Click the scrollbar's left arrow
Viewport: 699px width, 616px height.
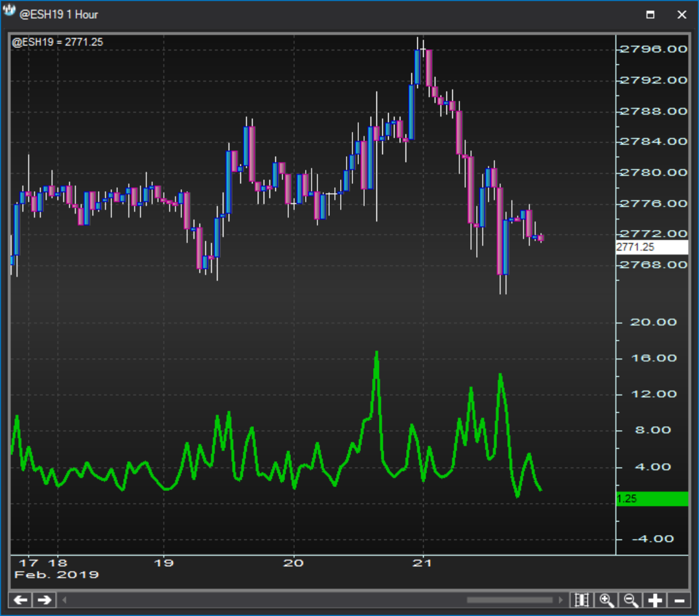tap(64, 600)
